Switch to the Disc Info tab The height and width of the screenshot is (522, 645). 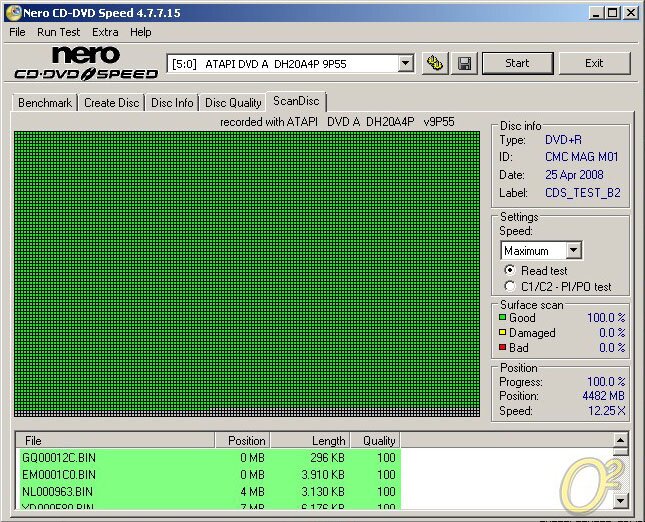172,103
